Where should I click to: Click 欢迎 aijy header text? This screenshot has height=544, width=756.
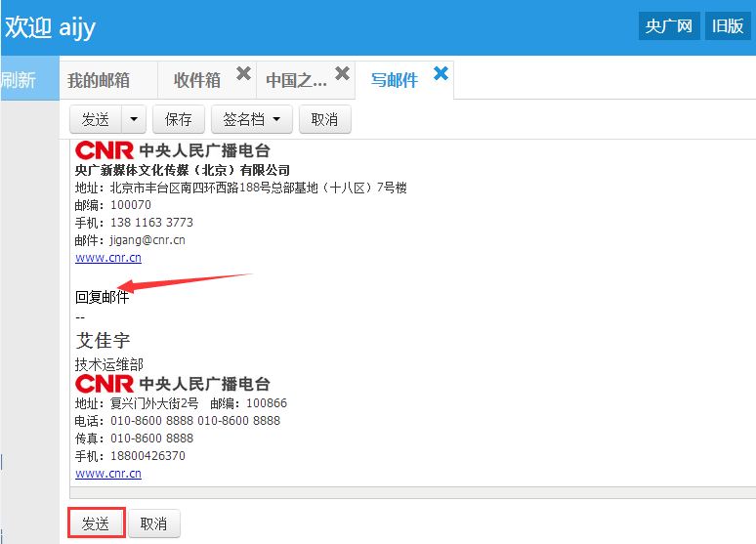(x=50, y=27)
